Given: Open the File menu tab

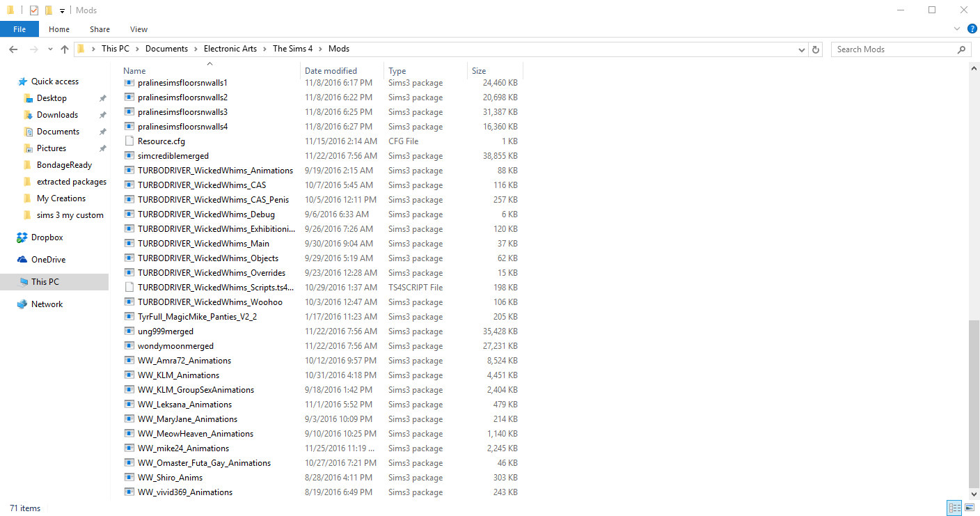Looking at the screenshot, I should [x=19, y=29].
